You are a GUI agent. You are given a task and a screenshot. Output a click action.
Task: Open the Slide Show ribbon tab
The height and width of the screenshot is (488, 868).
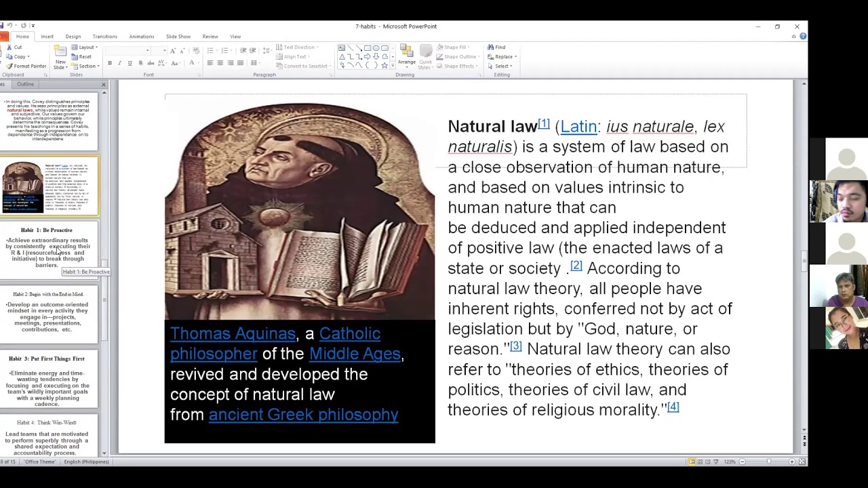click(x=178, y=37)
